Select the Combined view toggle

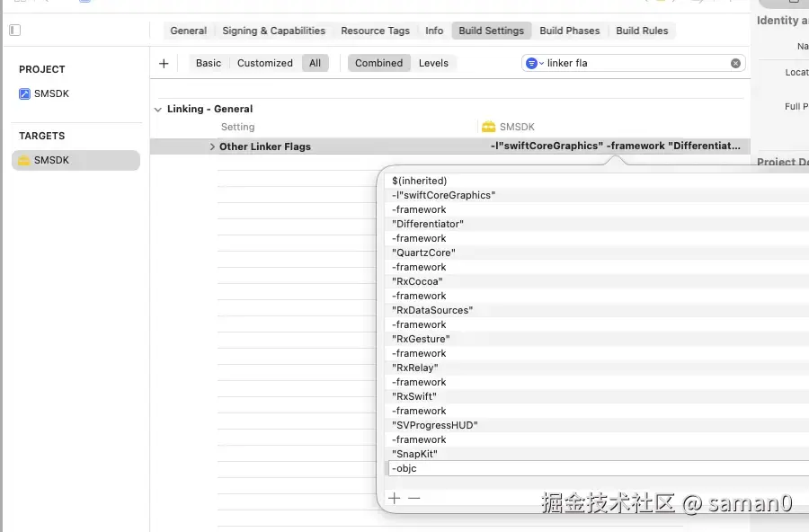pyautogui.click(x=378, y=63)
